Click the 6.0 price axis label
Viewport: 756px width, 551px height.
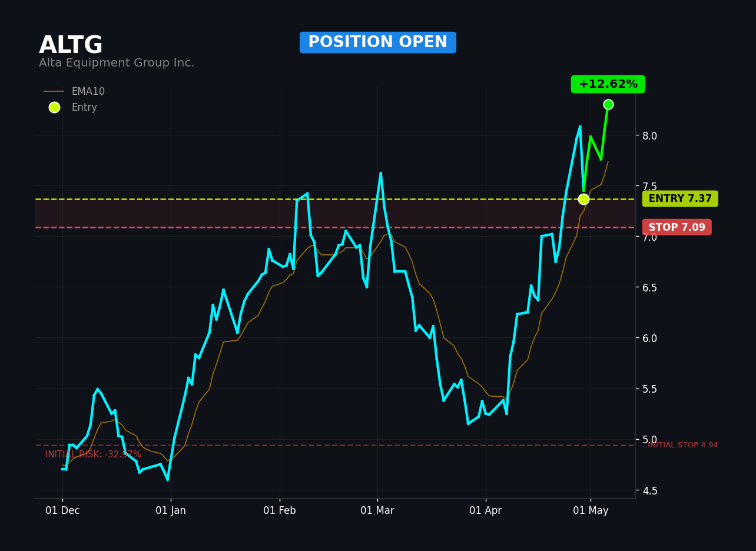(x=649, y=338)
